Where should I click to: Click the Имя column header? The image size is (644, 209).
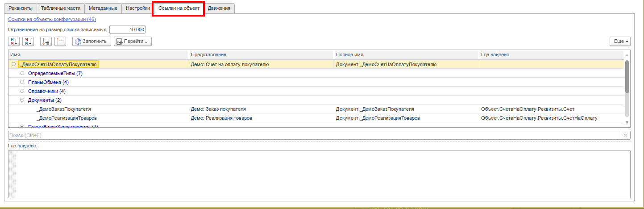pos(99,54)
